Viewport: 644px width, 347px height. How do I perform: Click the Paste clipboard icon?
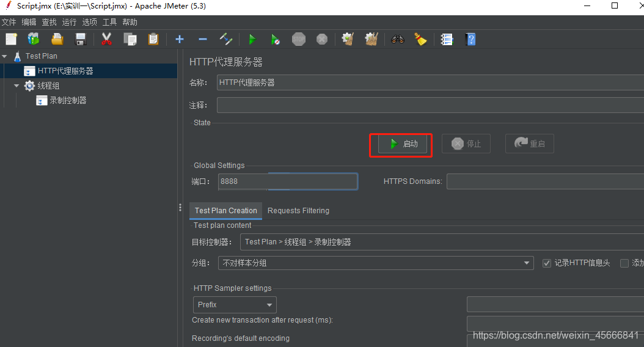click(153, 40)
